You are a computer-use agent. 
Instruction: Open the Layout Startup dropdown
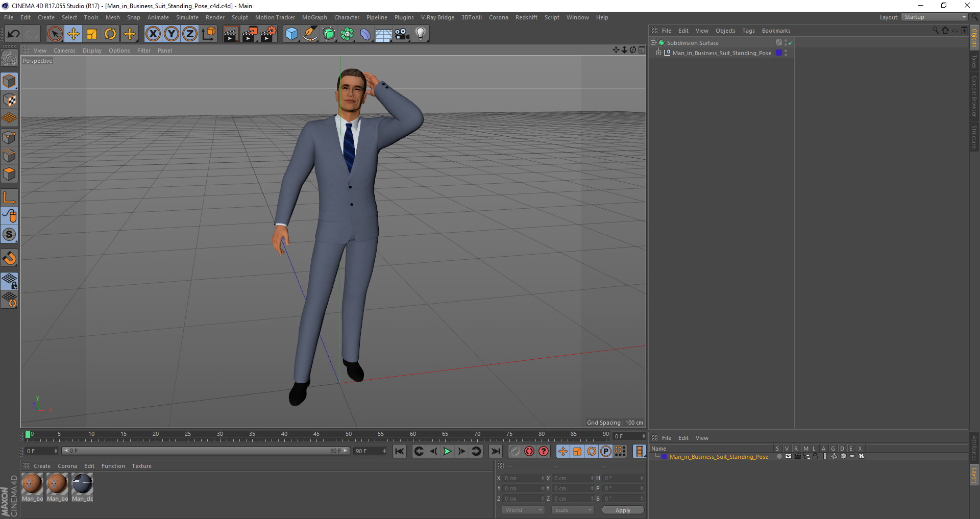coord(935,17)
